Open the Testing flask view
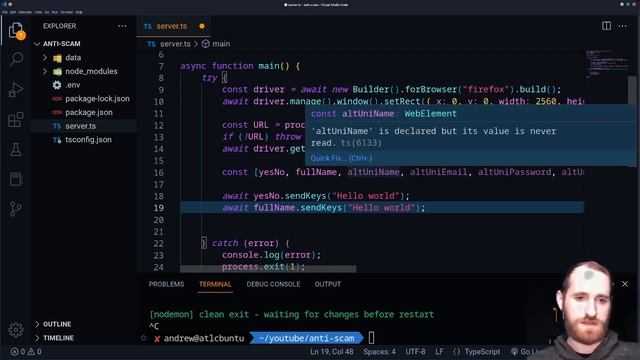Viewport: 640px width, 360px height. 16,149
